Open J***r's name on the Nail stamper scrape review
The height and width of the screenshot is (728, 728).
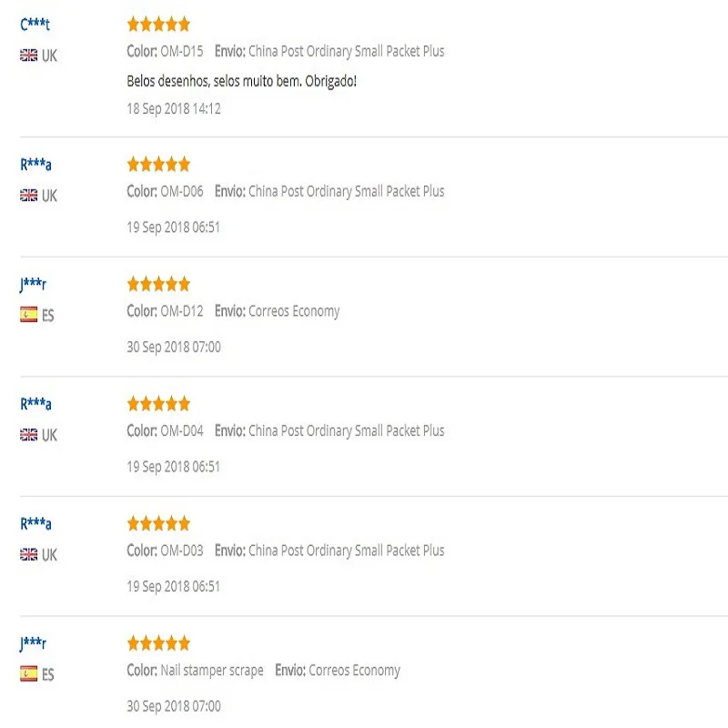click(x=33, y=643)
